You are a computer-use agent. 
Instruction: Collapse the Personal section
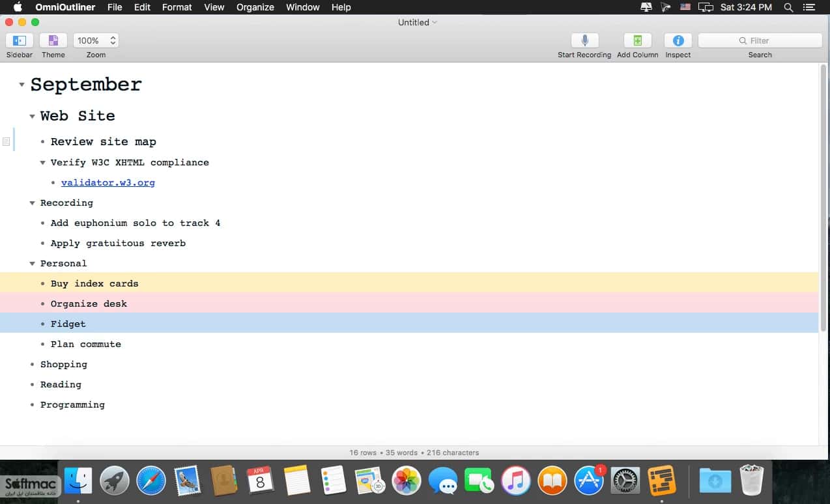[x=32, y=264]
